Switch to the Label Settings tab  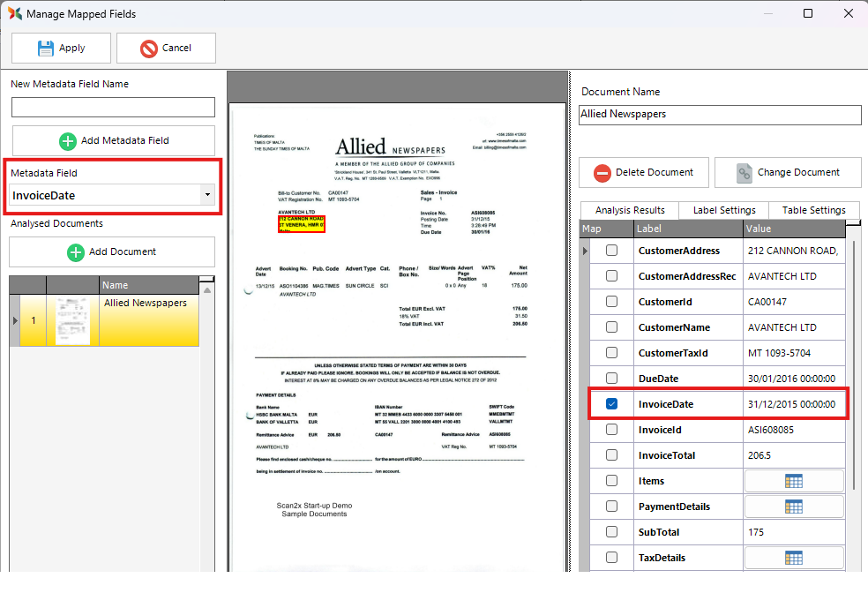(723, 210)
